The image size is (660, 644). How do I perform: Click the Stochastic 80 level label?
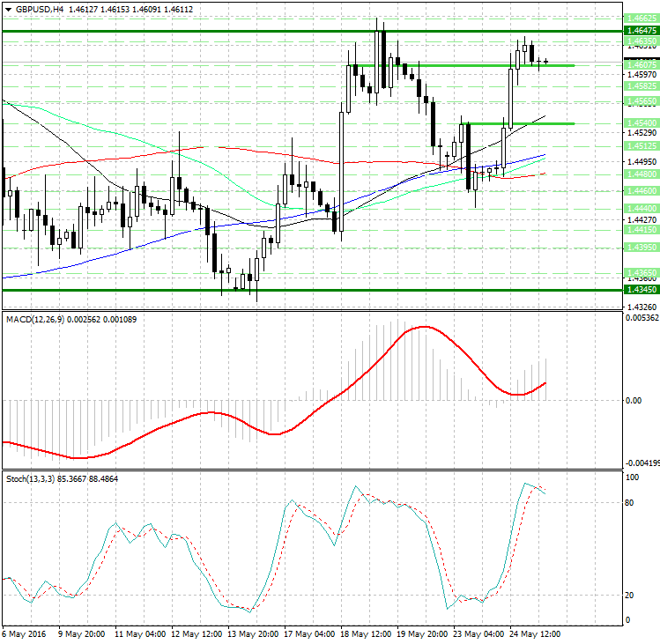click(630, 503)
